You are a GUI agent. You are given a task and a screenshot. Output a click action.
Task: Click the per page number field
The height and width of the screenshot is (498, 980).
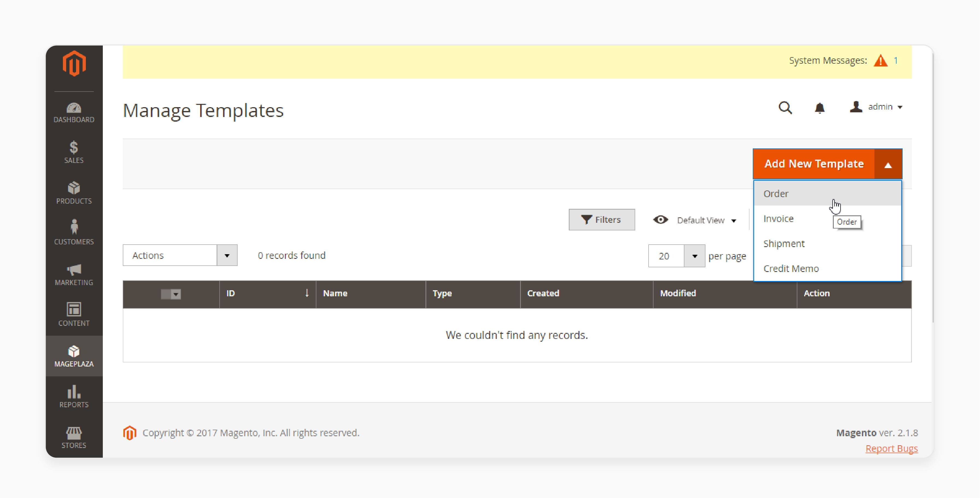click(666, 256)
